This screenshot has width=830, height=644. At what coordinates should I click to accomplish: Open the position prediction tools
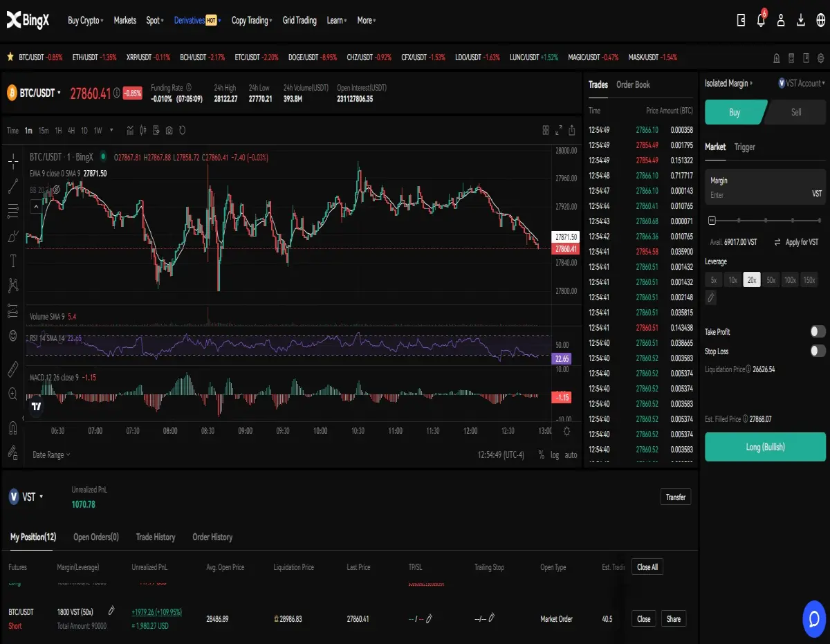click(12, 311)
